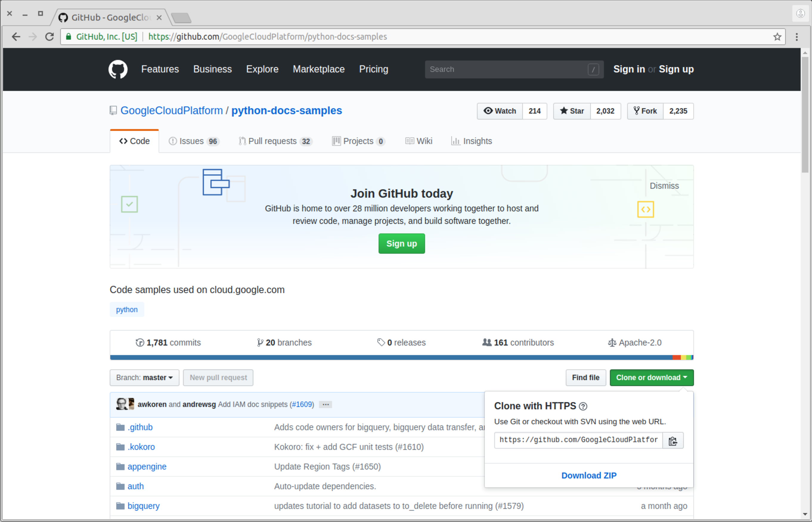Click the .github folder icon

120,427
